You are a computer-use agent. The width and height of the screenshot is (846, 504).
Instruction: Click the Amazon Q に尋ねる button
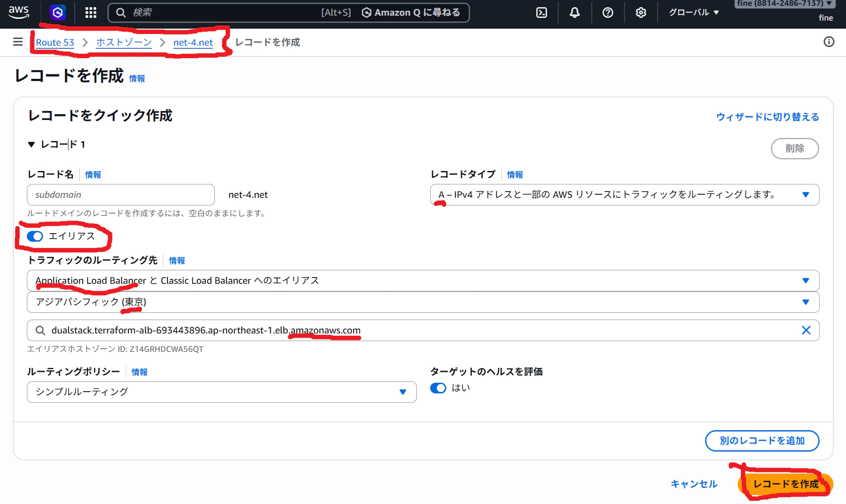pyautogui.click(x=411, y=13)
